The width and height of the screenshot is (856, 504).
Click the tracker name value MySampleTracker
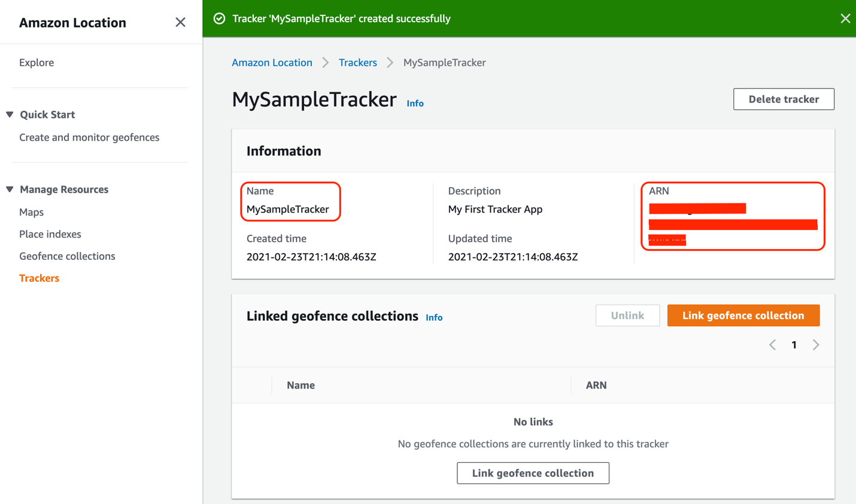[288, 209]
